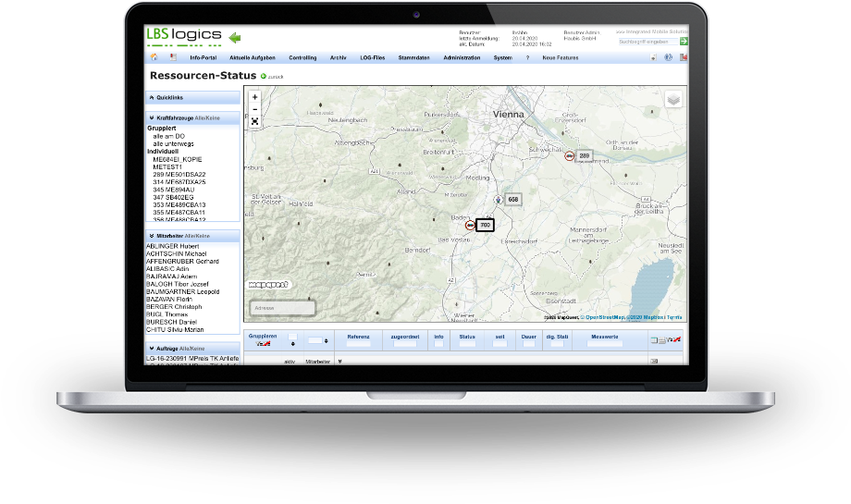Toggle map fullscreen view

pyautogui.click(x=254, y=121)
